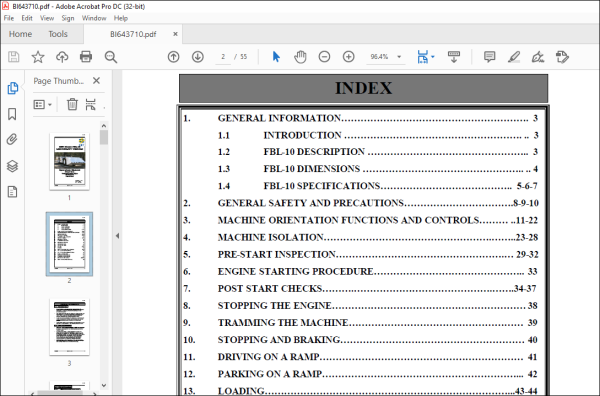Collapse the navigation pane arrow
This screenshot has width=600, height=396.
117,236
